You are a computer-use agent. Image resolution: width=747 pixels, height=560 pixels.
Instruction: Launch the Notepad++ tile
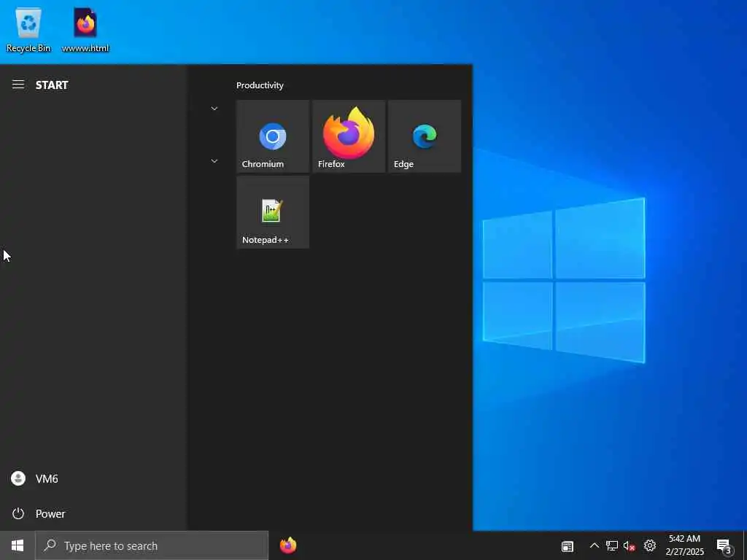(x=273, y=212)
